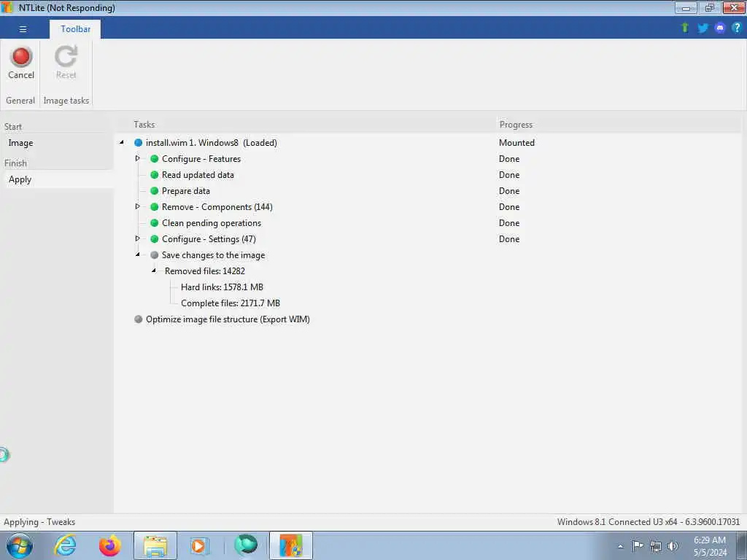Collapse the install.wim Windows8 tree node
Screen dimensions: 747x560
(122, 142)
